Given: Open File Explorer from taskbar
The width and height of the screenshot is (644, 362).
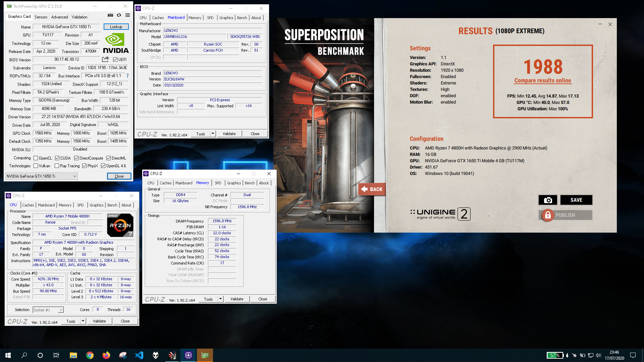Looking at the screenshot, I should [73, 355].
